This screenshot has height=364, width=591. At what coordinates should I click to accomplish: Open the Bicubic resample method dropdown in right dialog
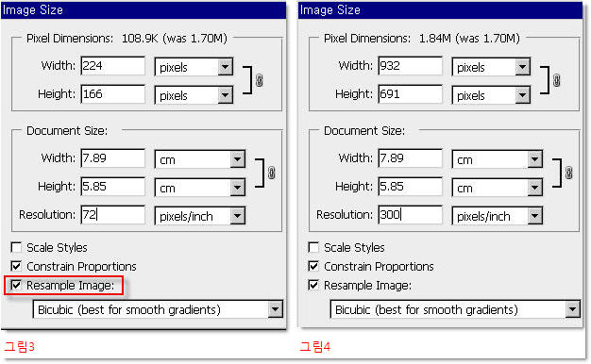(455, 309)
